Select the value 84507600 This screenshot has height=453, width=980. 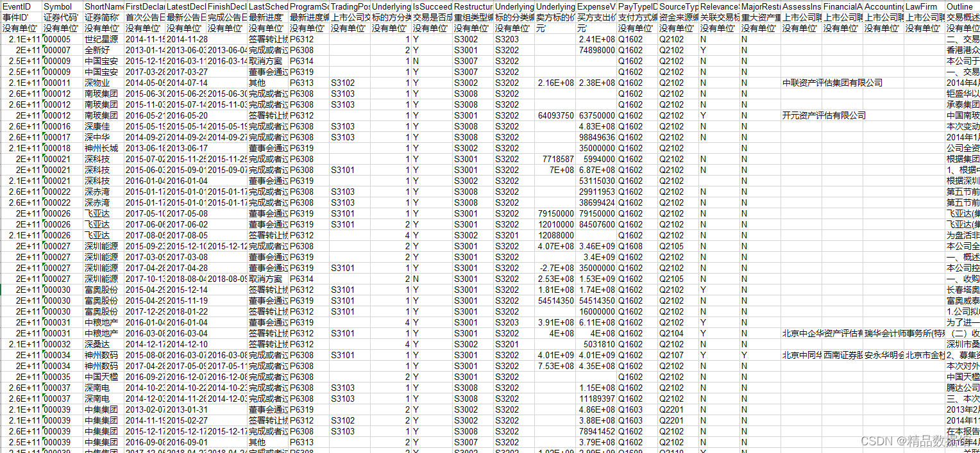point(596,224)
